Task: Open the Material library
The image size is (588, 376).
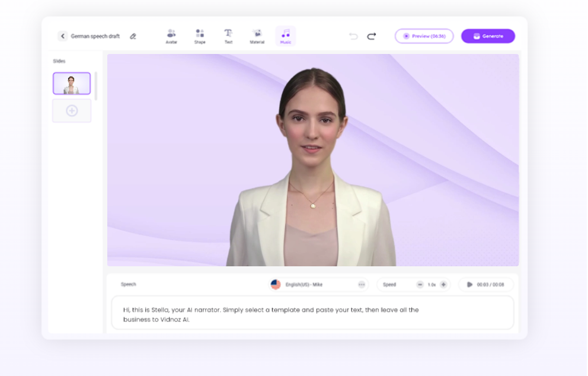Action: tap(257, 36)
